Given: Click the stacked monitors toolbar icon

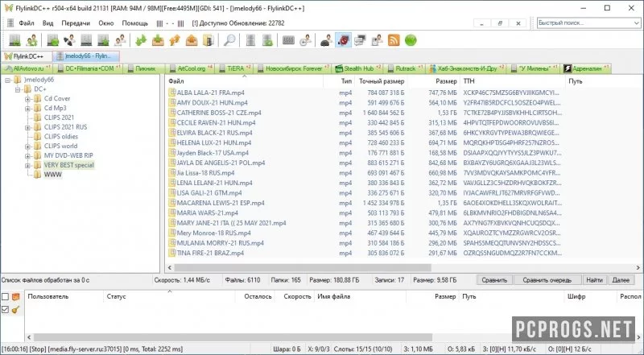Looking at the screenshot, I should point(360,40).
